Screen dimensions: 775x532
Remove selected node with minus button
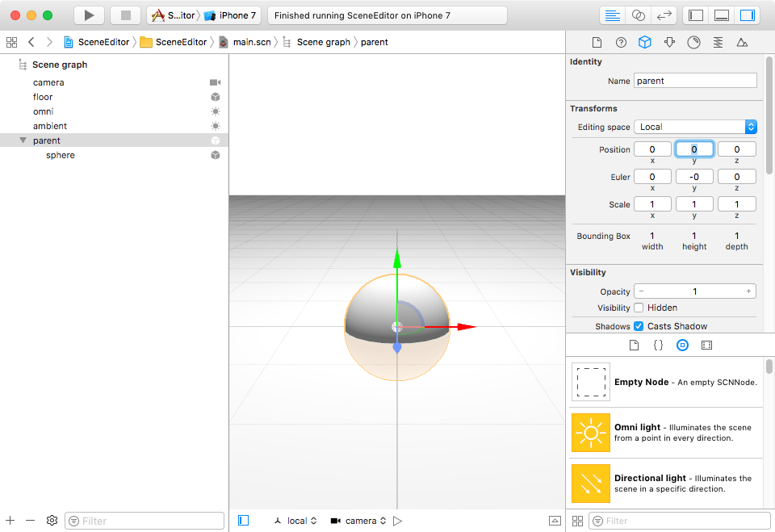[30, 521]
